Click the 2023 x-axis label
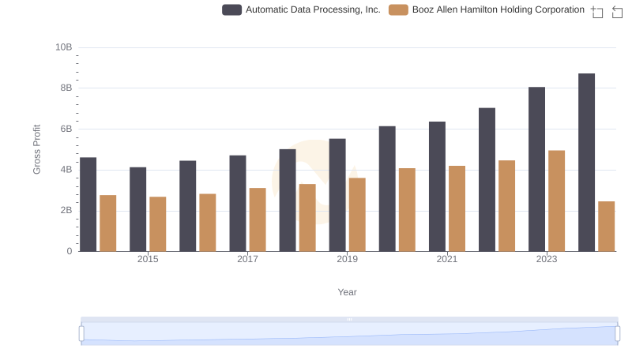The image size is (632, 364). point(547,259)
